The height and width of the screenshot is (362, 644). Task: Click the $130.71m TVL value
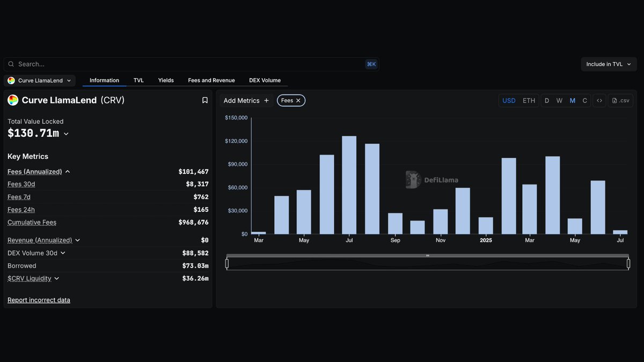pos(33,134)
